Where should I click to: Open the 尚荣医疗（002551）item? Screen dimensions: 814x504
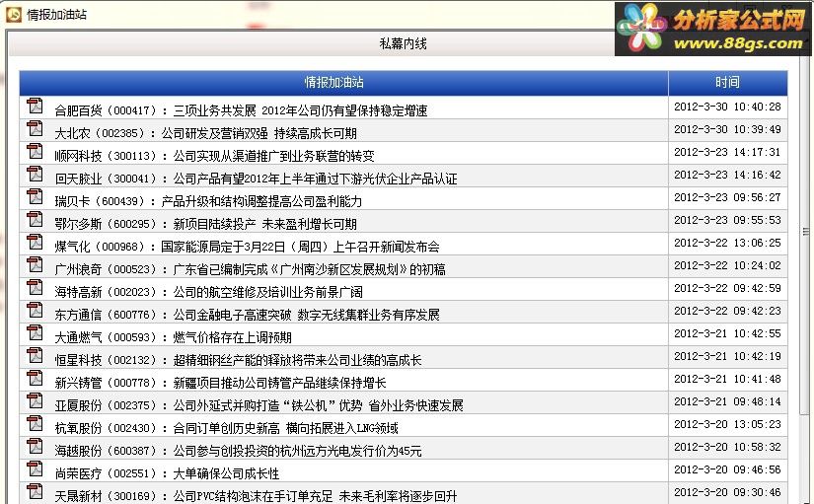[x=167, y=473]
